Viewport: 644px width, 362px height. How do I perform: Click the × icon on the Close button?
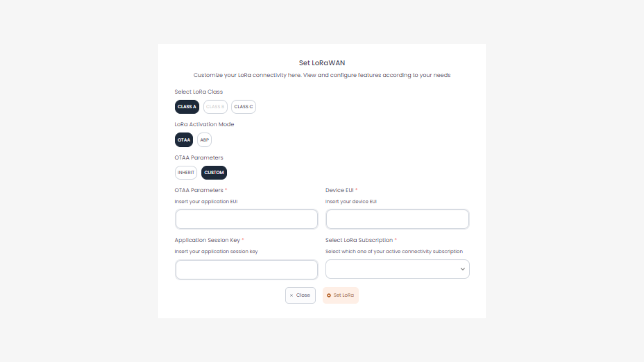coord(291,295)
